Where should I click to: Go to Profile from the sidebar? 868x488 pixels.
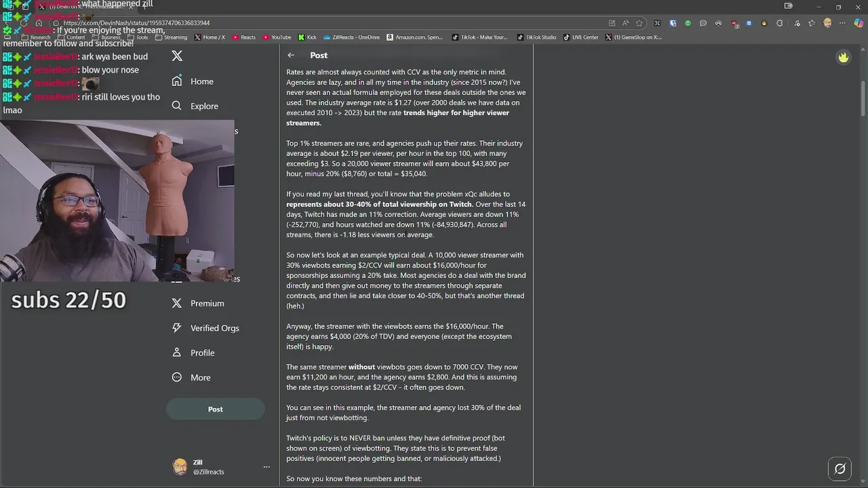[193, 352]
